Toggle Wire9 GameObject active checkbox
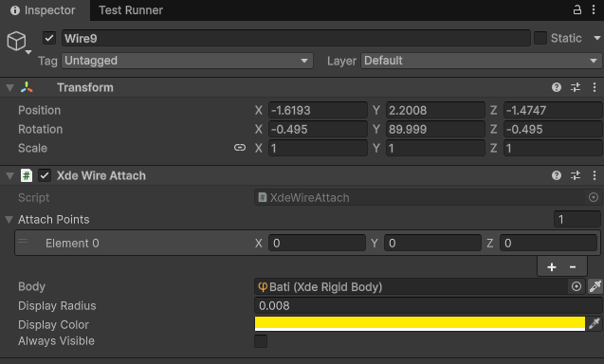This screenshot has height=364, width=604. [49, 38]
